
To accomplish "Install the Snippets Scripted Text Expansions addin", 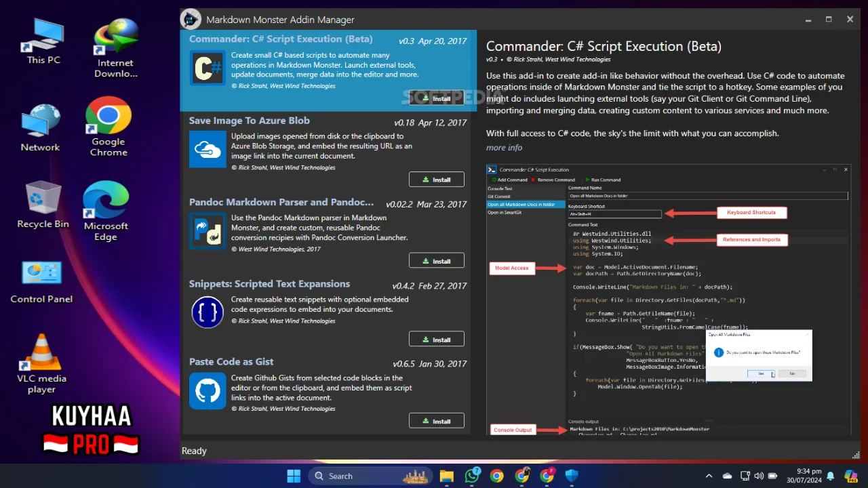I will click(x=437, y=340).
